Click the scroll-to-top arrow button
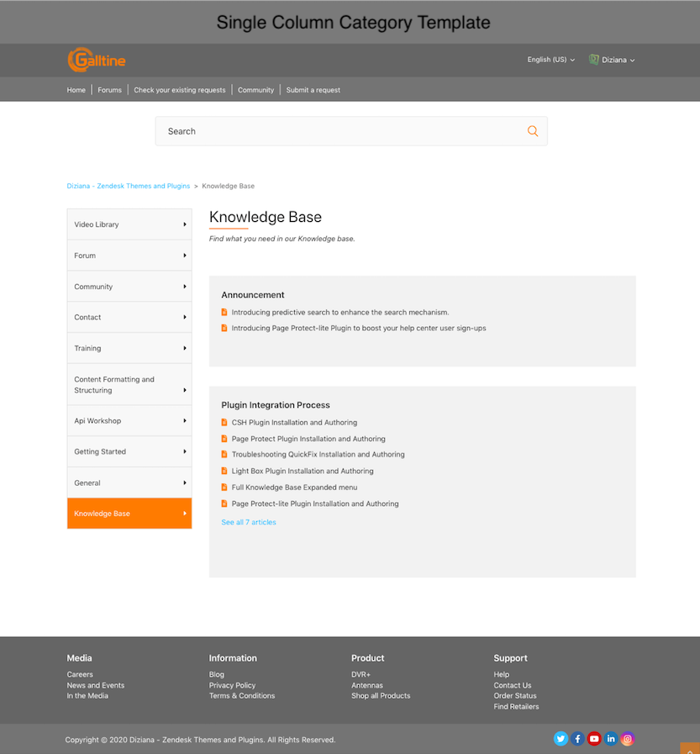This screenshot has width=700, height=754. coord(690,749)
